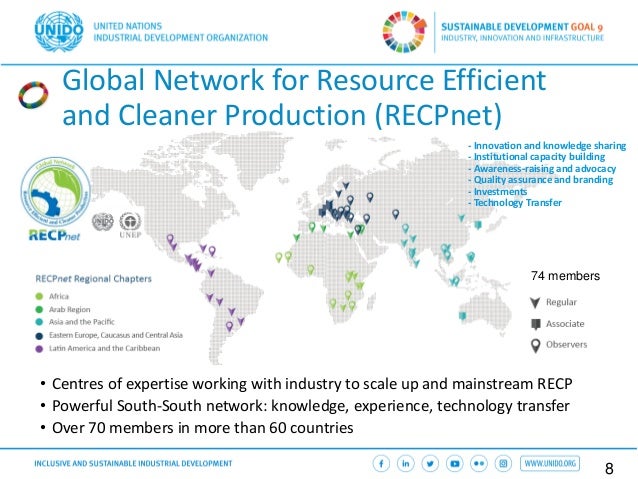Open the Facebook icon in footer

tap(381, 463)
